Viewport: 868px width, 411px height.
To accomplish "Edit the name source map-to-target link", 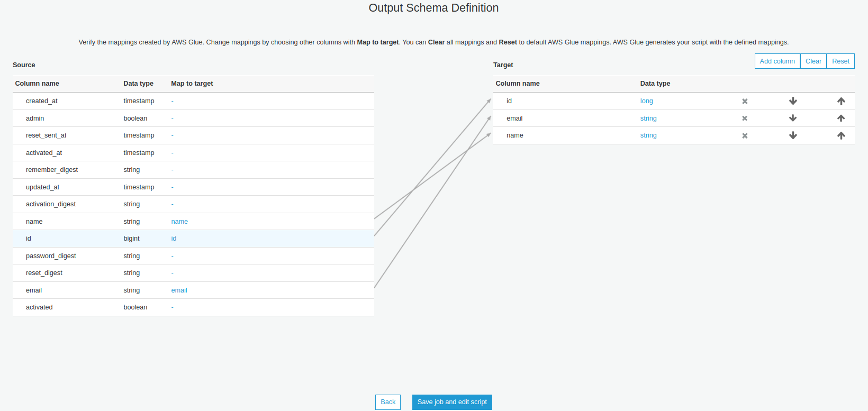I will [x=179, y=222].
